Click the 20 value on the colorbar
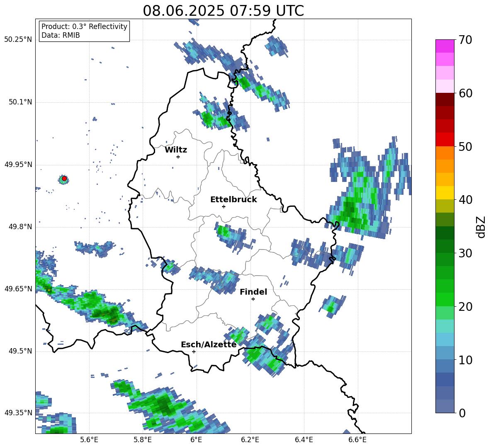 click(465, 307)
